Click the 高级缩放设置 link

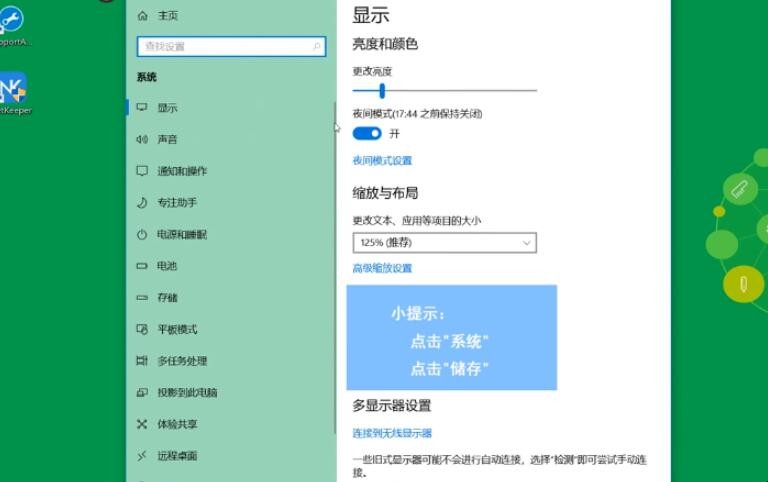coord(382,268)
